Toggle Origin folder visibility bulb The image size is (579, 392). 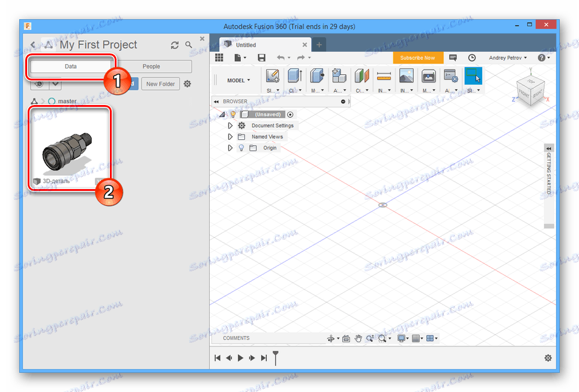pos(241,148)
